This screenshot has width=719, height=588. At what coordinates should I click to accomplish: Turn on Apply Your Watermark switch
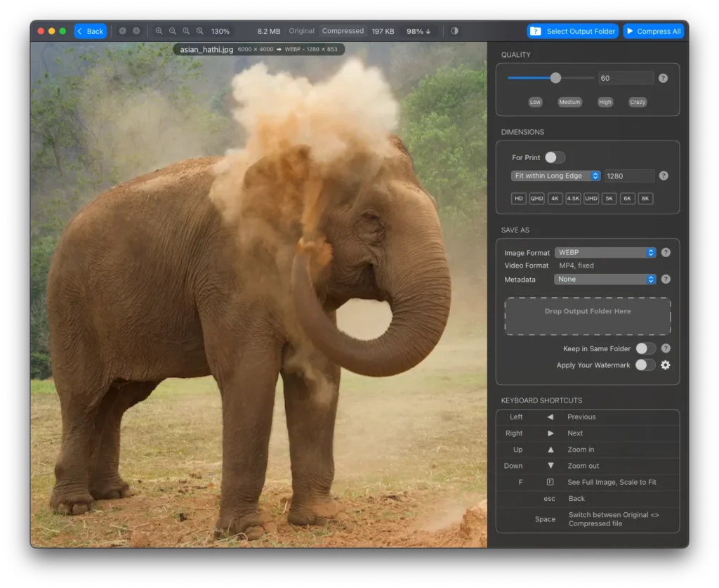coord(646,365)
